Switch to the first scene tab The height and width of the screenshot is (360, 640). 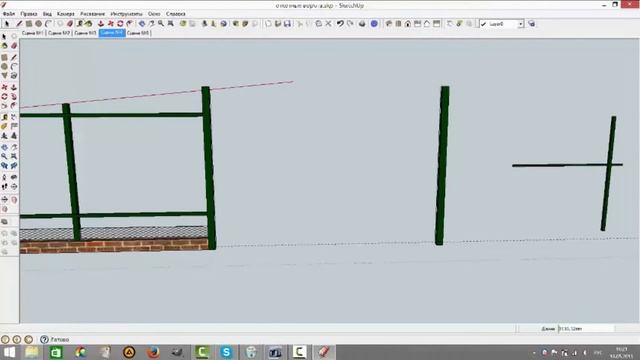coord(33,33)
